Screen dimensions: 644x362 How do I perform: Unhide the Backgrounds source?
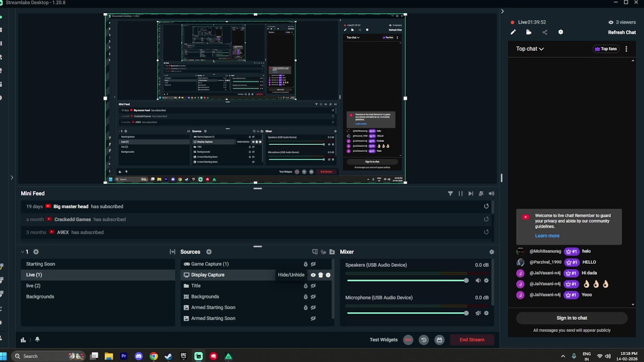pos(313,297)
